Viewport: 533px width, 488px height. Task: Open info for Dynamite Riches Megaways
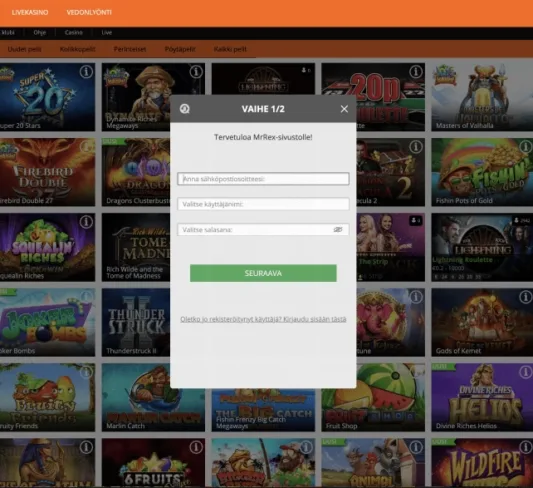(x=196, y=72)
